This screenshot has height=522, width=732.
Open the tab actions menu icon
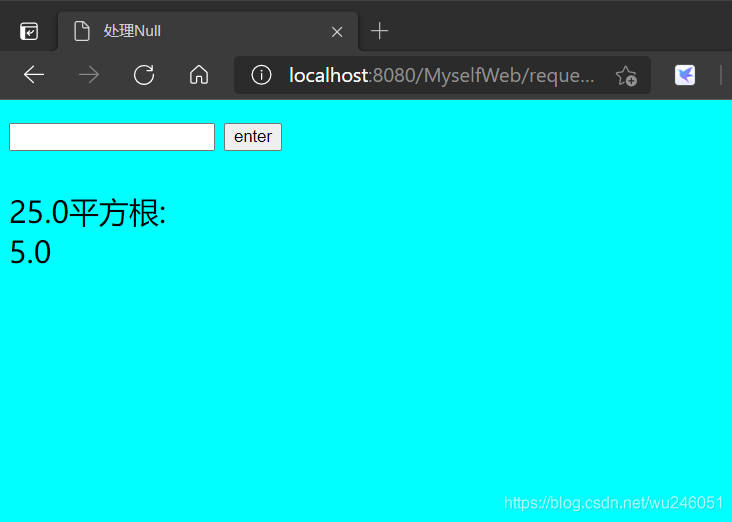pos(29,31)
